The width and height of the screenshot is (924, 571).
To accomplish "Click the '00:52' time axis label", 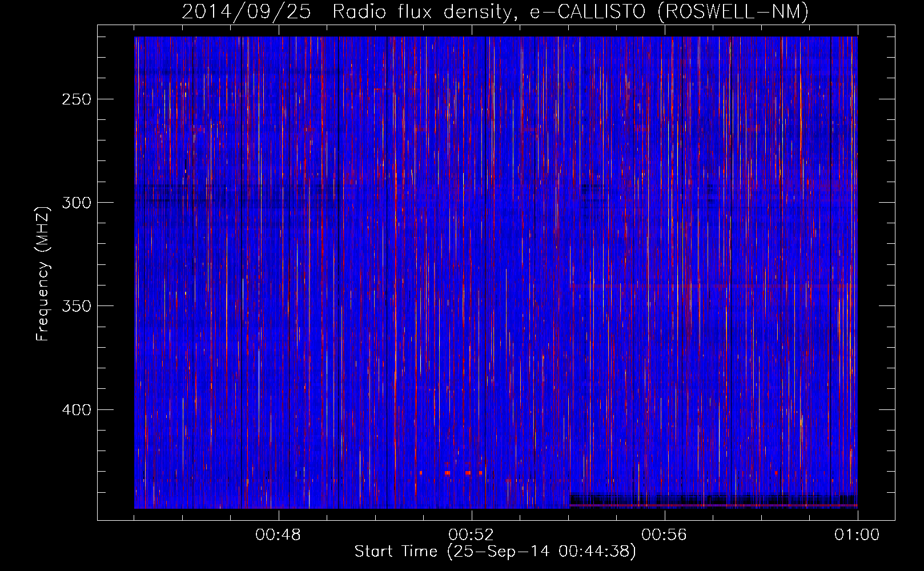I will (x=471, y=535).
